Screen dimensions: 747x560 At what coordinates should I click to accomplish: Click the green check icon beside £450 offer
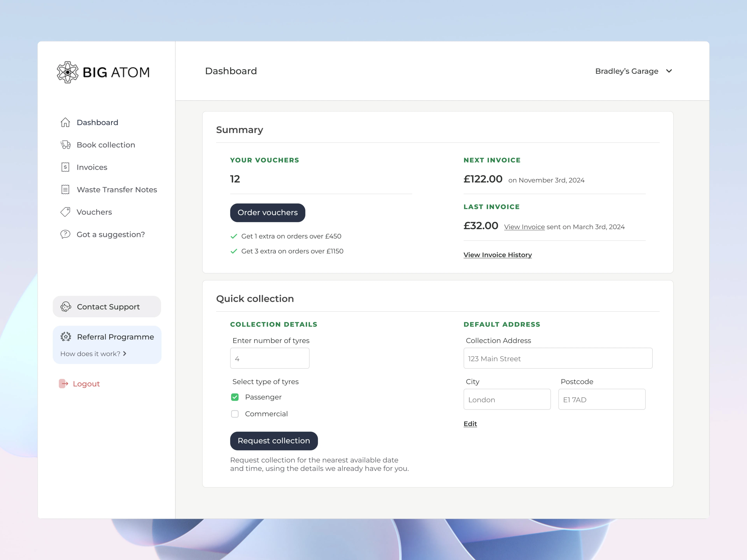point(234,236)
